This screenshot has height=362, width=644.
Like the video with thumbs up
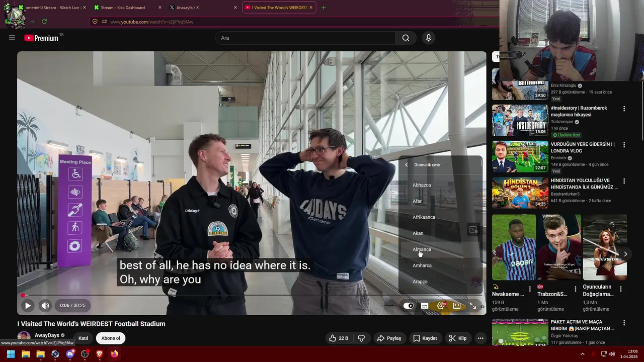click(338, 338)
